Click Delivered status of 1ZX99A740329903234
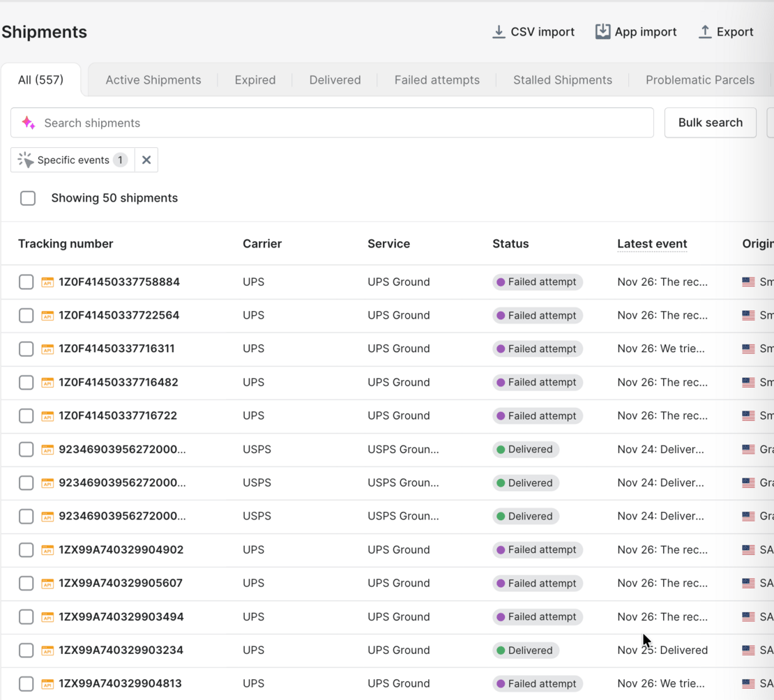The image size is (774, 700). pyautogui.click(x=525, y=650)
